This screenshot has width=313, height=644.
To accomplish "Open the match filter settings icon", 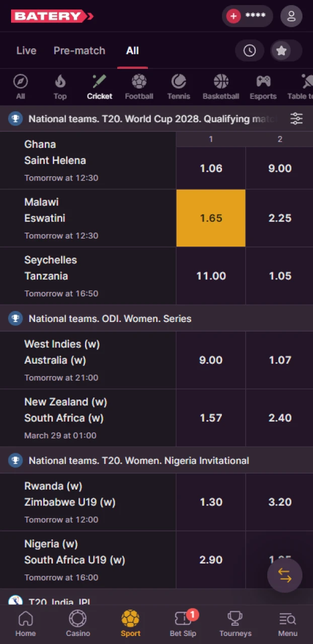I will click(x=296, y=119).
